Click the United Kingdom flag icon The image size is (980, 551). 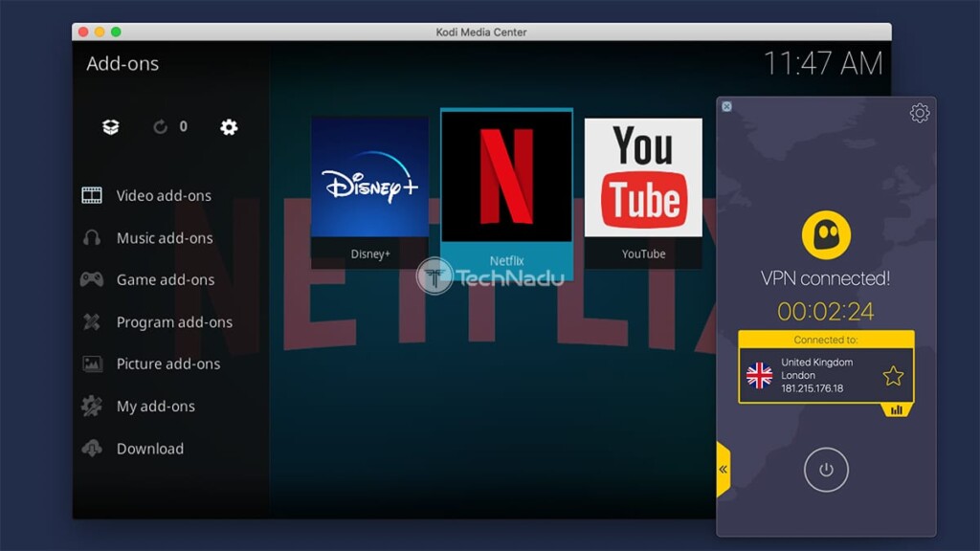(x=759, y=375)
